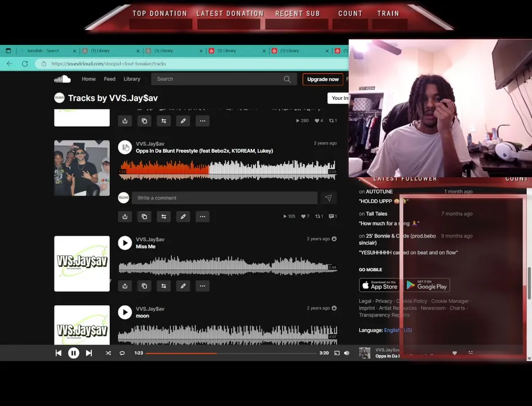Repost the Opps In Da Blunt track

pos(163,217)
